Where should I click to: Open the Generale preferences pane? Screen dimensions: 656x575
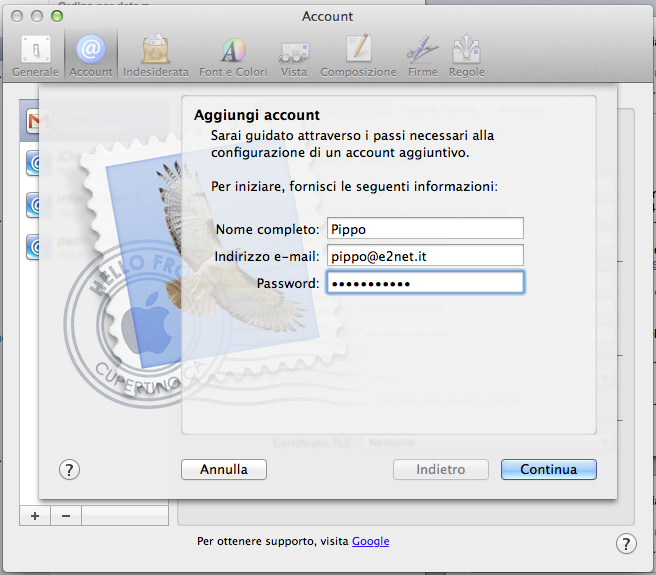click(35, 56)
